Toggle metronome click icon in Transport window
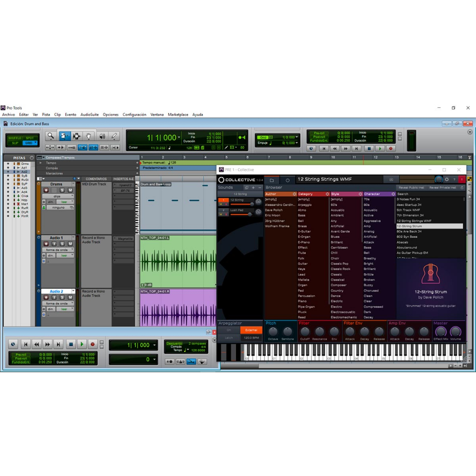 [180, 362]
